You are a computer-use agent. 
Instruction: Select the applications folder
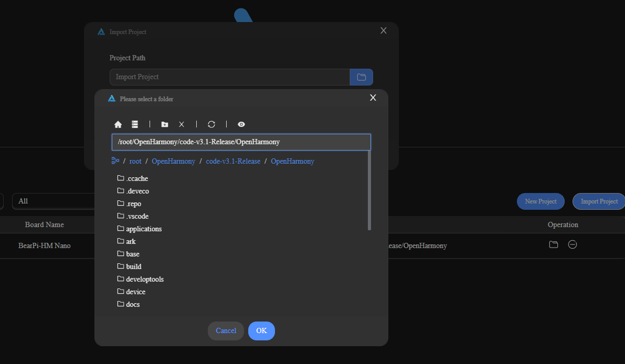(x=140, y=229)
